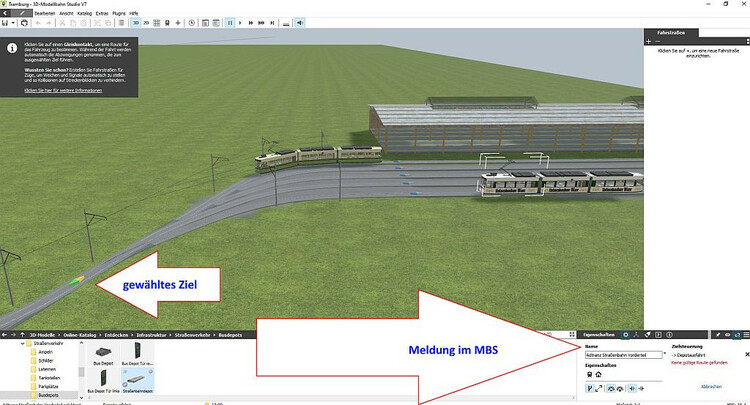Image resolution: width=750 pixels, height=405 pixels.
Task: Open the layers list icon
Action: click(x=121, y=23)
